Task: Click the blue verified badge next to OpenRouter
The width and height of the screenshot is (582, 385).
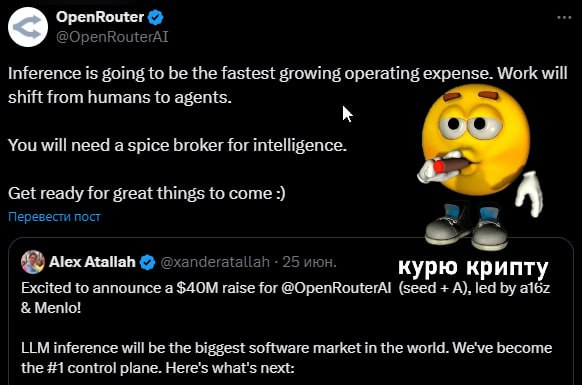Action: [156, 17]
